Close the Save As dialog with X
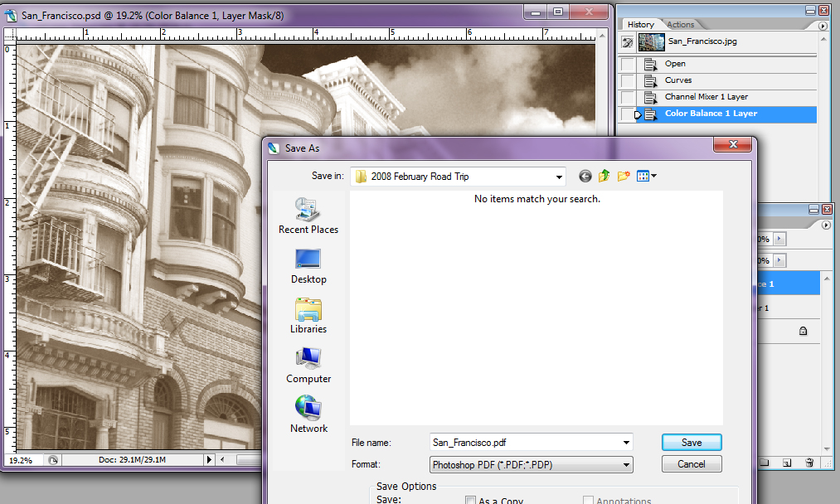 tap(733, 144)
